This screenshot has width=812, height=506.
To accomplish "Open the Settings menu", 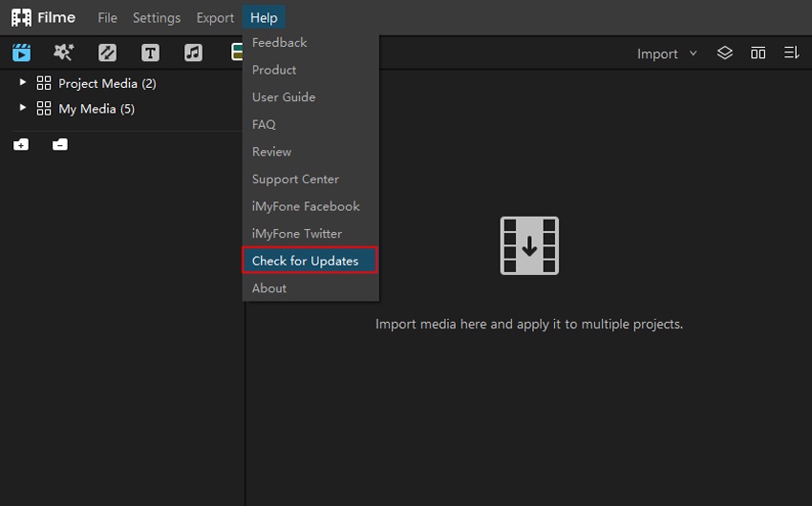I will click(x=157, y=17).
